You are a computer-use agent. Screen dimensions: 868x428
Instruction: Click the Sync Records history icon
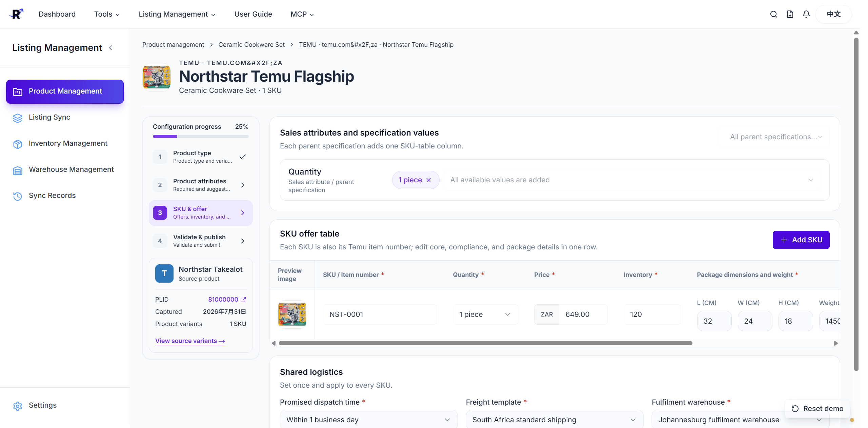(18, 196)
